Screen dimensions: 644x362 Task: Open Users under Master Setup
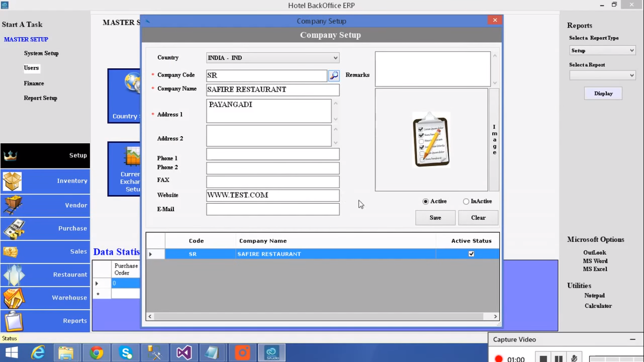32,68
